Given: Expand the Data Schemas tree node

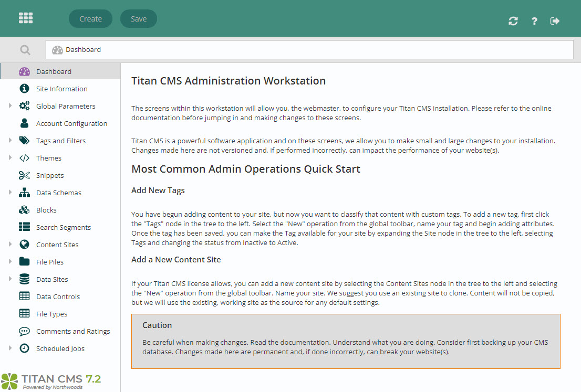Looking at the screenshot, I should point(10,192).
